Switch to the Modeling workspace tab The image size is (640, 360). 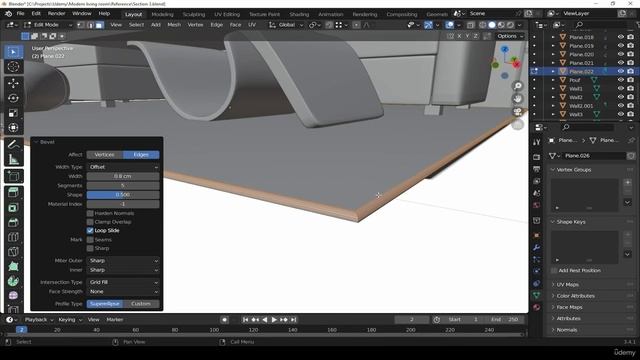[162, 14]
